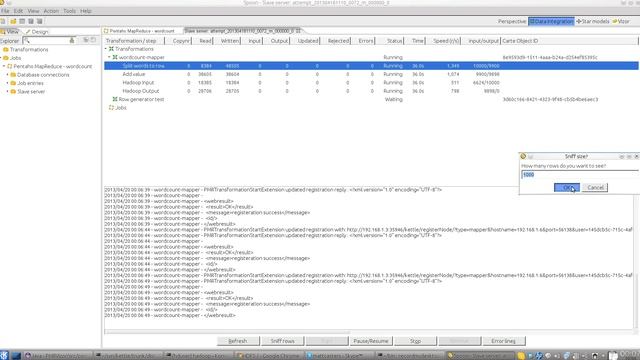This screenshot has height=360, width=640.
Task: Click the log panel horizontal scrollbar
Action: click(x=227, y=332)
